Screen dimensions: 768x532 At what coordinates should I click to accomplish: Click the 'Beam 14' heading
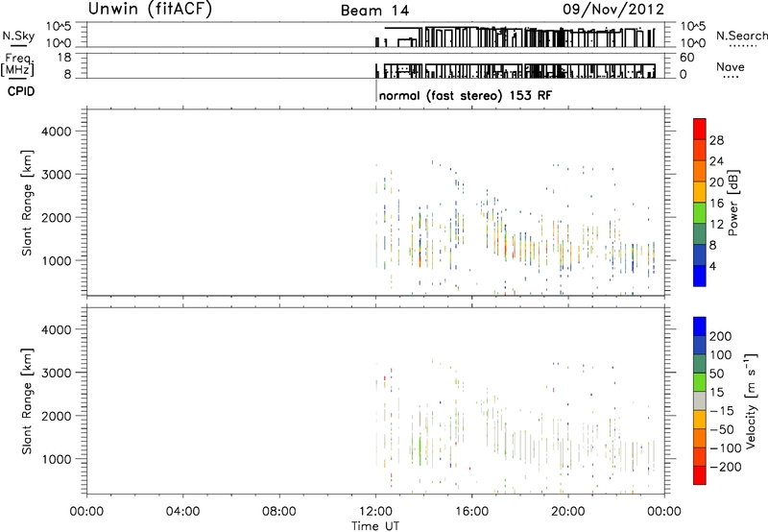tap(374, 11)
